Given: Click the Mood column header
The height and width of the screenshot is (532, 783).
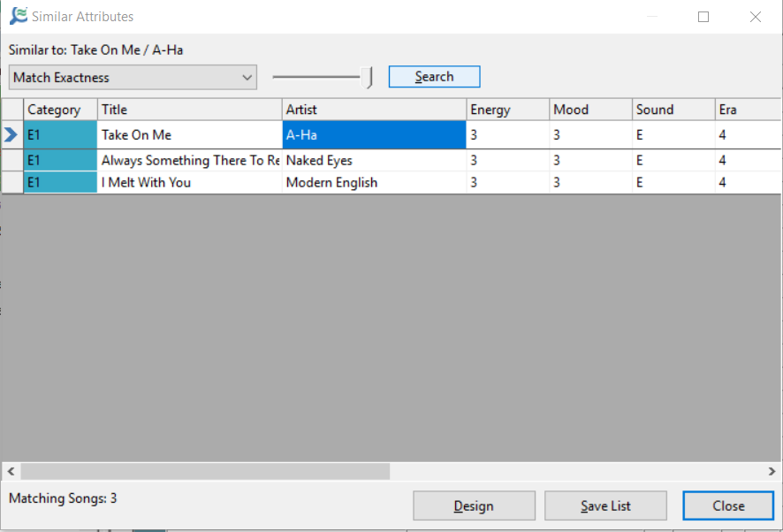Looking at the screenshot, I should pos(590,110).
